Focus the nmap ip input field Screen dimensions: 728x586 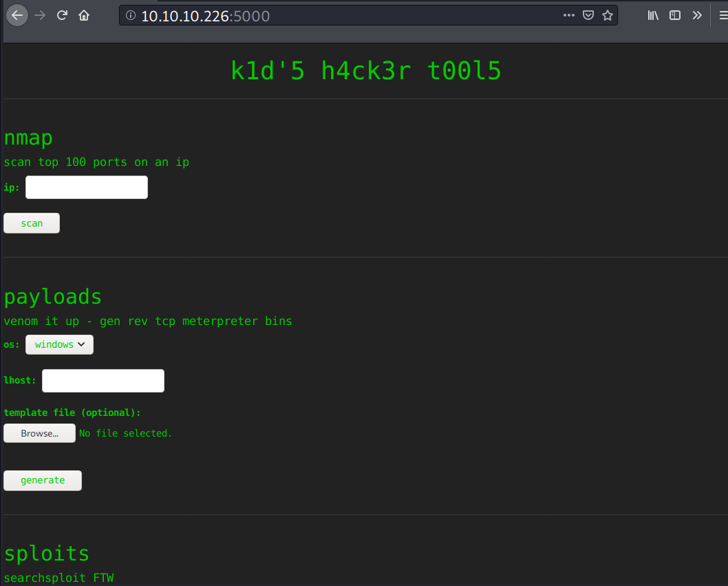87,187
